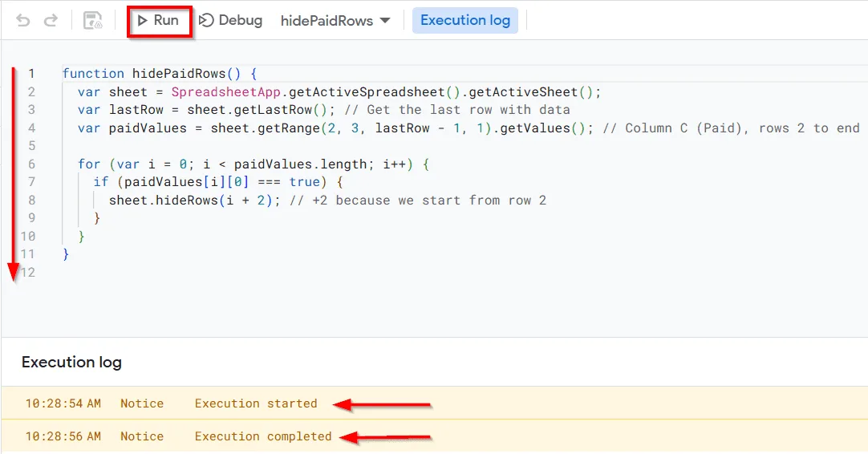Image resolution: width=868 pixels, height=454 pixels.
Task: Click the 'Execution completed' log message
Action: coord(263,436)
